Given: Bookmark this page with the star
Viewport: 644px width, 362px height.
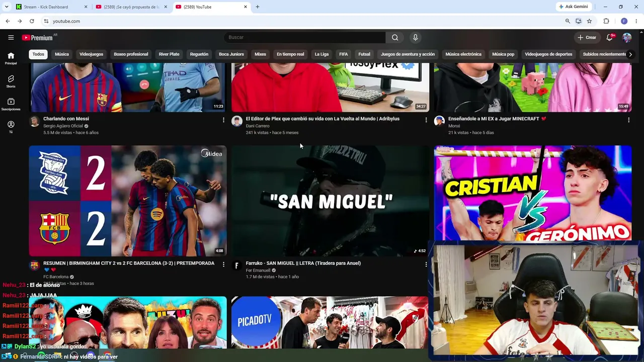Looking at the screenshot, I should [589, 21].
